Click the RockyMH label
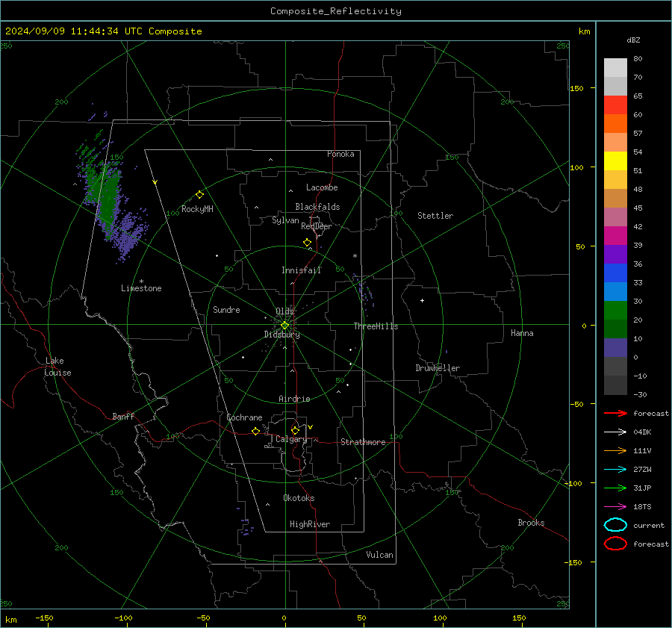The width and height of the screenshot is (672, 628). coord(197,209)
